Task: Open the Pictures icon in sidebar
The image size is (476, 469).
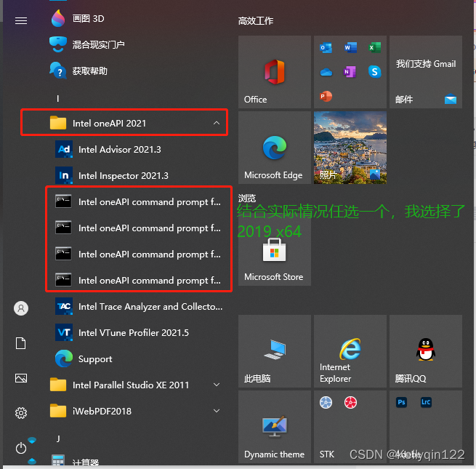Action: [x=21, y=378]
